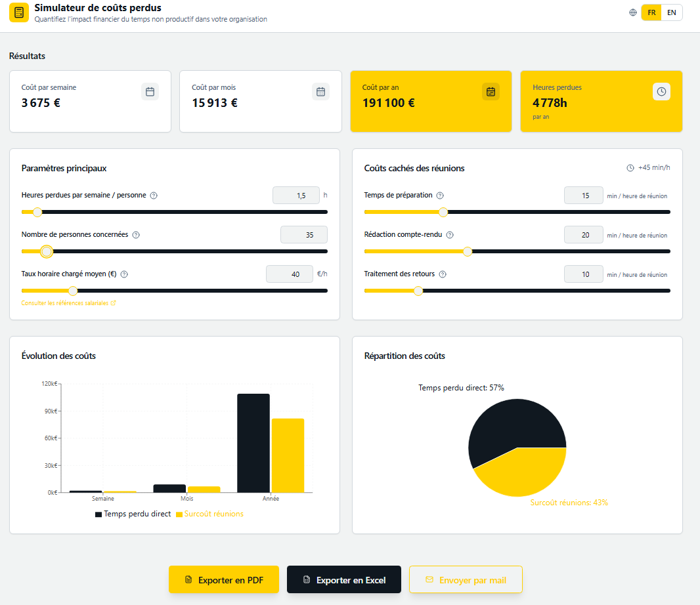Click the calendar icon in weekly cost card

pos(150,92)
